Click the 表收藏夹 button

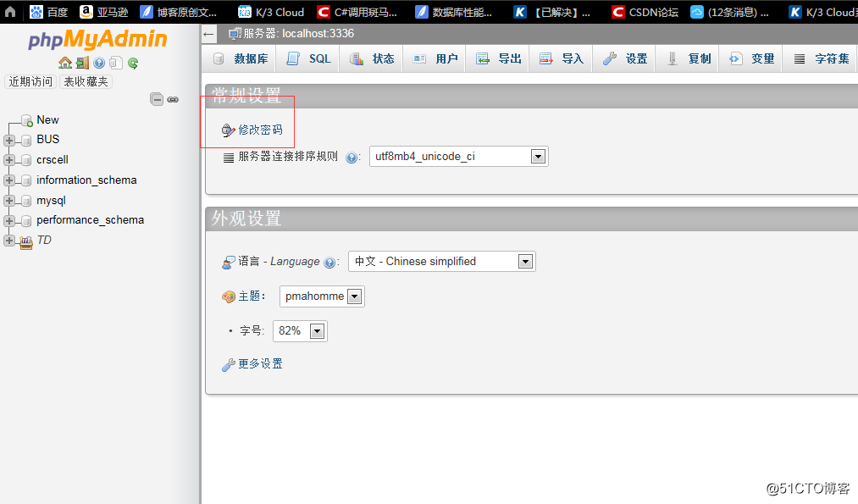click(86, 81)
